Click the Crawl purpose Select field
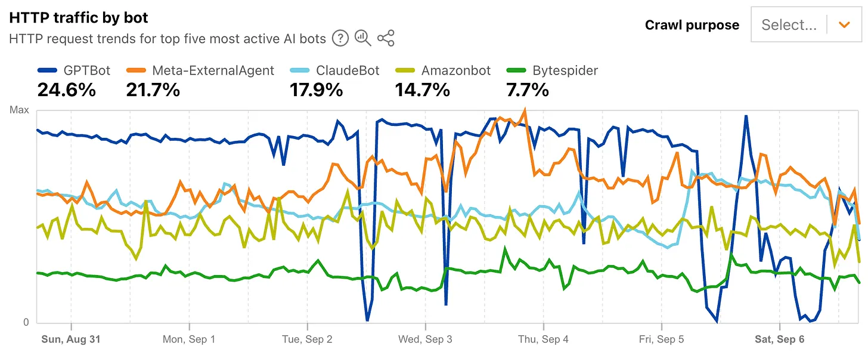This screenshot has width=868, height=358. (789, 24)
